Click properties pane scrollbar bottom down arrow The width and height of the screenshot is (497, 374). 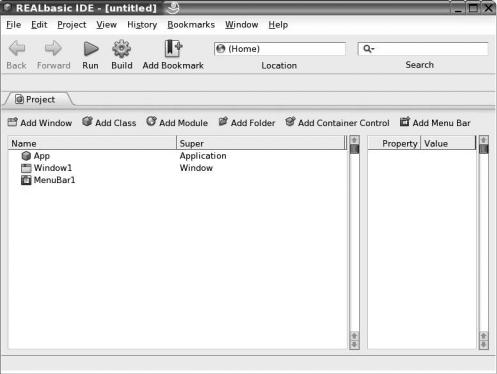(484, 344)
